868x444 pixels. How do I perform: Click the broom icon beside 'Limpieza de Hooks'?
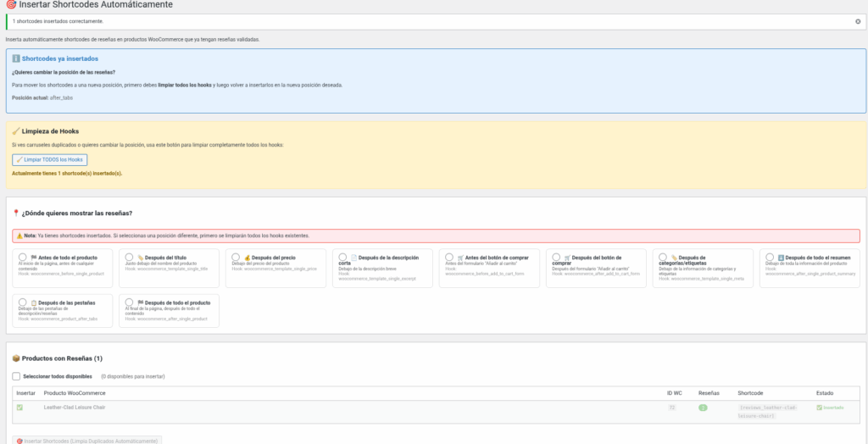(15, 131)
